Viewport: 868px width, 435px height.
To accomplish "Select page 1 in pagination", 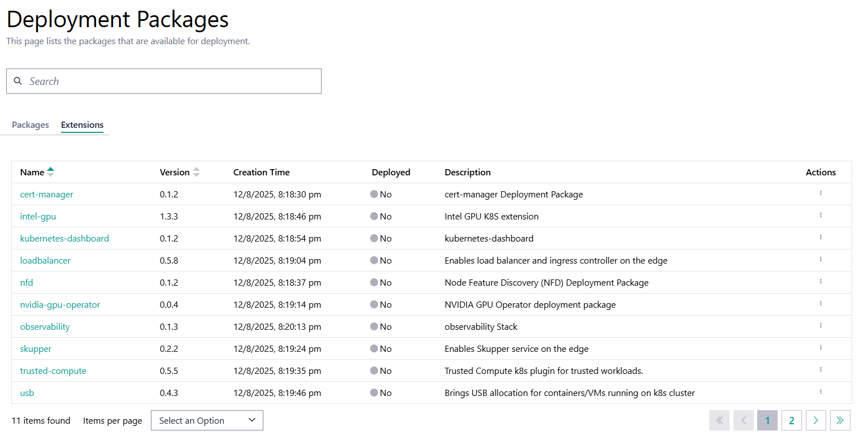I will tap(767, 420).
